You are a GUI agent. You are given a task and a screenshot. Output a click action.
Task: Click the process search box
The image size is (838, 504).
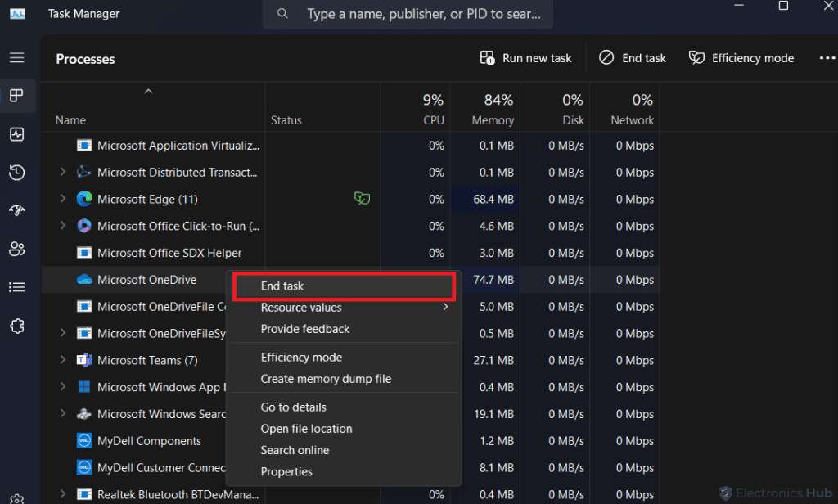click(421, 15)
